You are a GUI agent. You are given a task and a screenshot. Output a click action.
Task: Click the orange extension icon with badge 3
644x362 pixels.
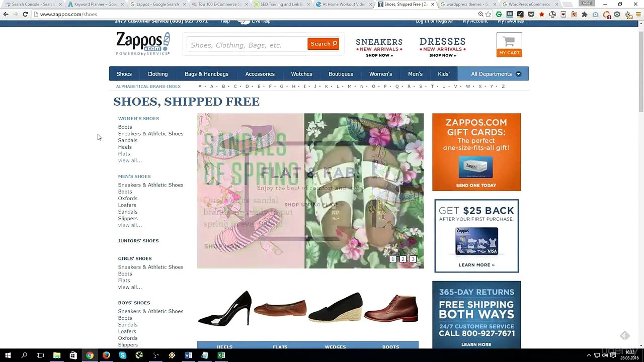(607, 15)
